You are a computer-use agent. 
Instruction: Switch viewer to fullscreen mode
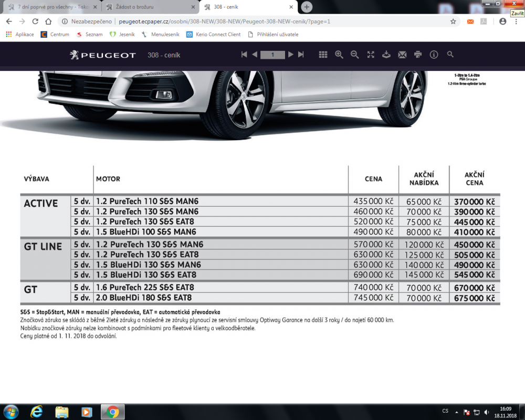click(x=371, y=55)
